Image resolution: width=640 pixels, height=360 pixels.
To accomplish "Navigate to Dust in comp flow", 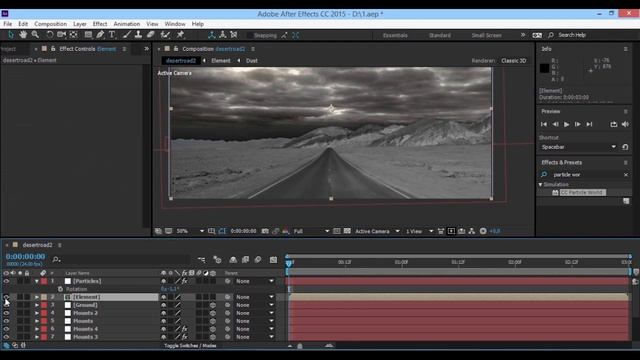I will (x=252, y=61).
